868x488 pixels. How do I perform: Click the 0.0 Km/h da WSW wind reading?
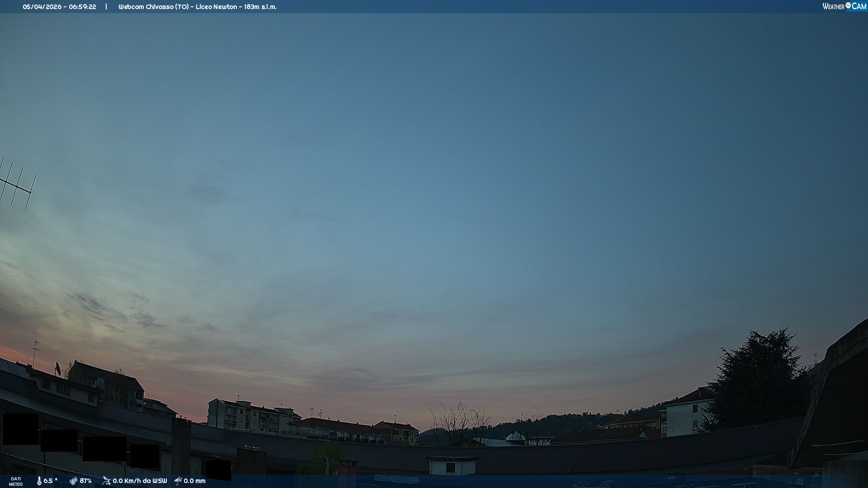140,481
